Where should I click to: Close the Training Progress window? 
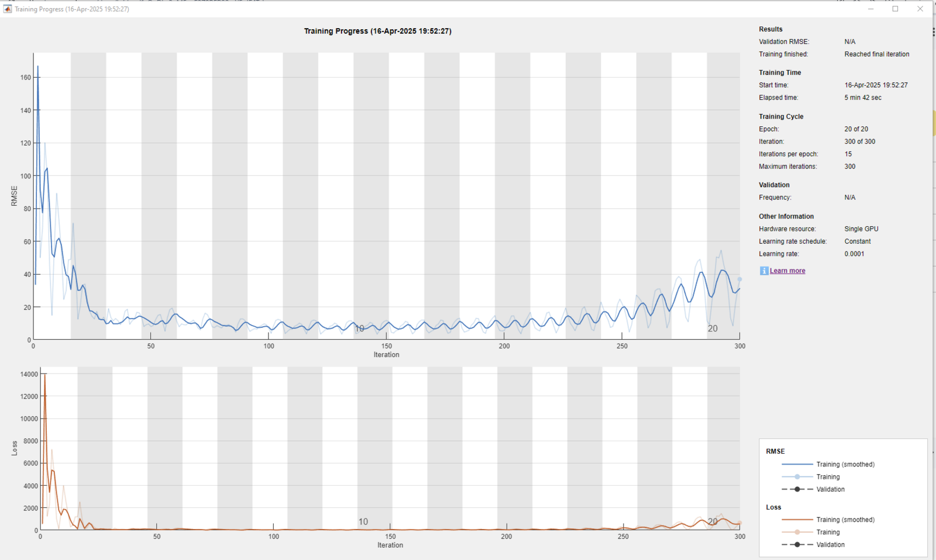920,9
